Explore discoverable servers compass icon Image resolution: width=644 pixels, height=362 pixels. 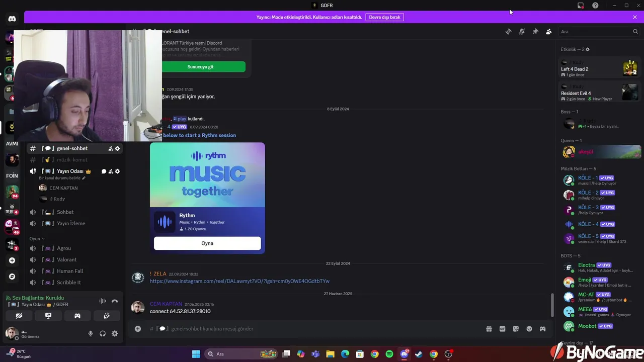tap(12, 277)
